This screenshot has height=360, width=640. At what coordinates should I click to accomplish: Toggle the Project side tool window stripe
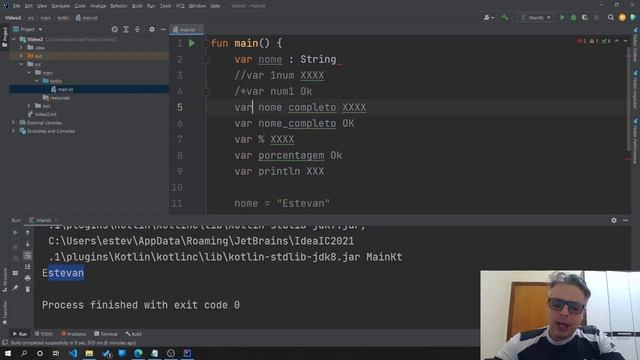(4, 37)
